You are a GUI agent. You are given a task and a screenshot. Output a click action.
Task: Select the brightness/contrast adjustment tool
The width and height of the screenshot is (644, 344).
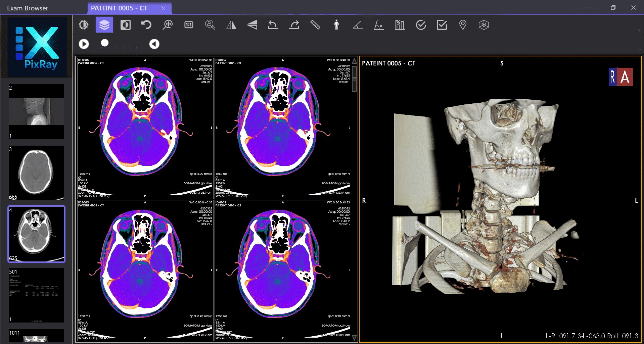click(x=84, y=24)
